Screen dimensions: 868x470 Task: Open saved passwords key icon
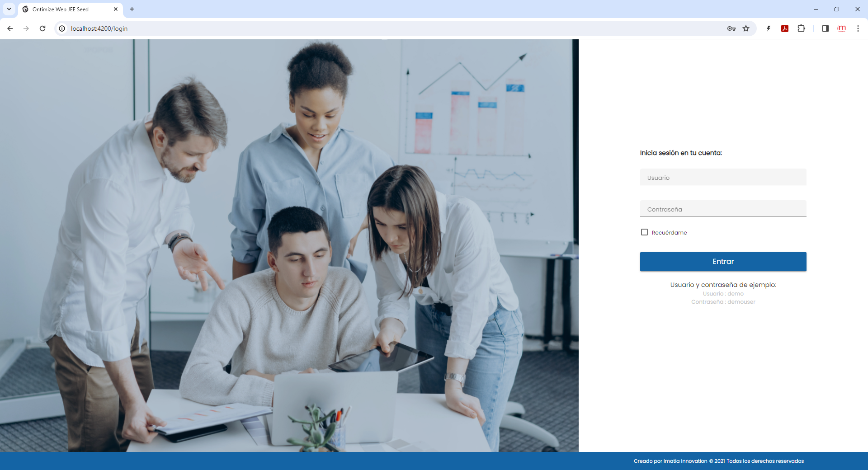731,28
